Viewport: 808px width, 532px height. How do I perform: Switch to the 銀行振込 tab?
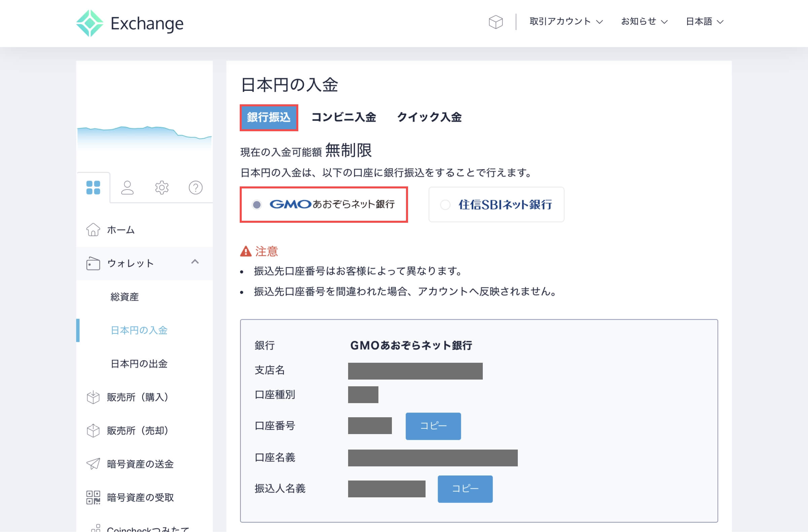tap(269, 117)
